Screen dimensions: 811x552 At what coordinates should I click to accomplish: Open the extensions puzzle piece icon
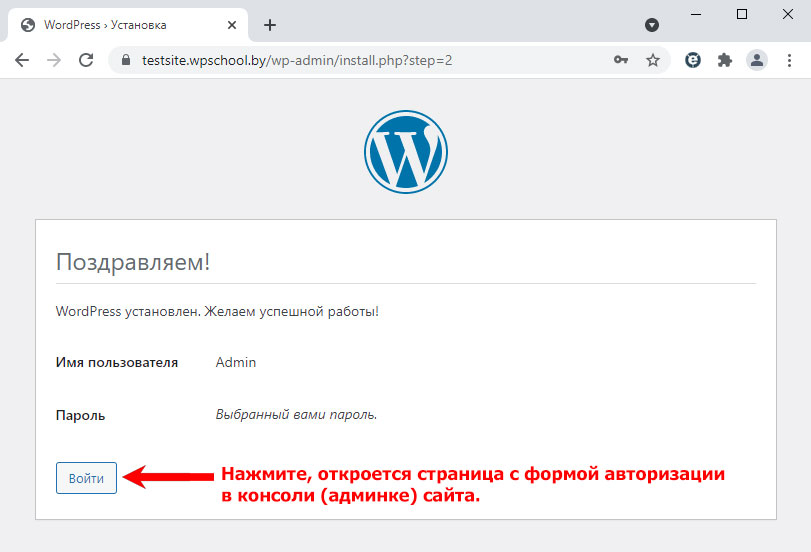tap(725, 61)
